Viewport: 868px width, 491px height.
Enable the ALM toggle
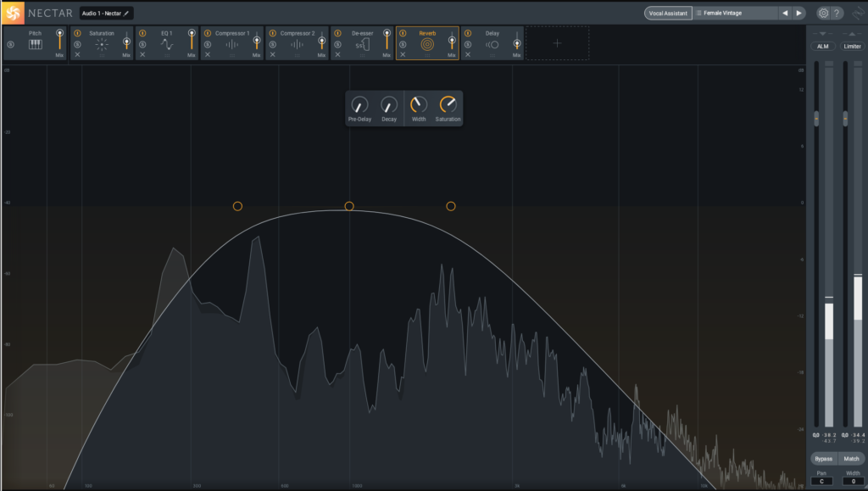click(x=822, y=47)
